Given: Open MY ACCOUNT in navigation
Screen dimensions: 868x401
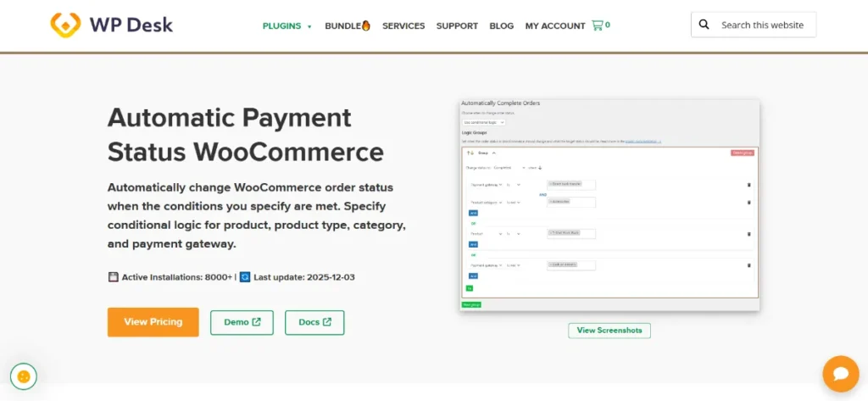Looking at the screenshot, I should (555, 25).
